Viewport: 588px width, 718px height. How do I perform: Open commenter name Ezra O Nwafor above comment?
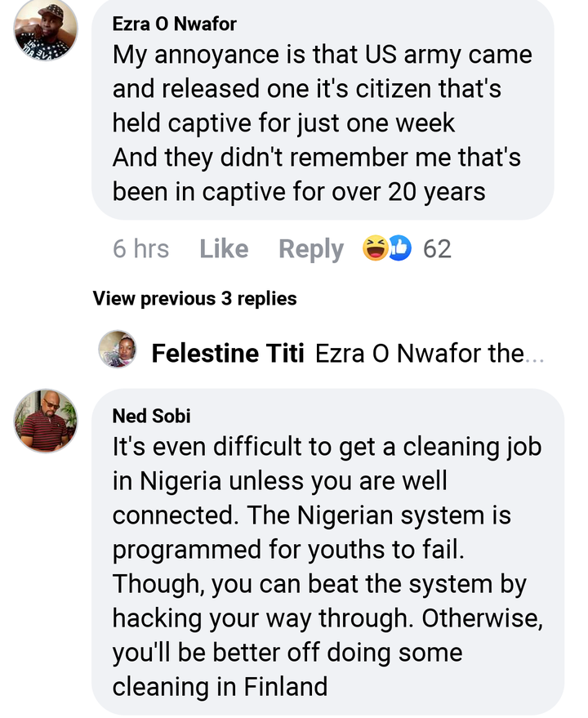pos(174,24)
